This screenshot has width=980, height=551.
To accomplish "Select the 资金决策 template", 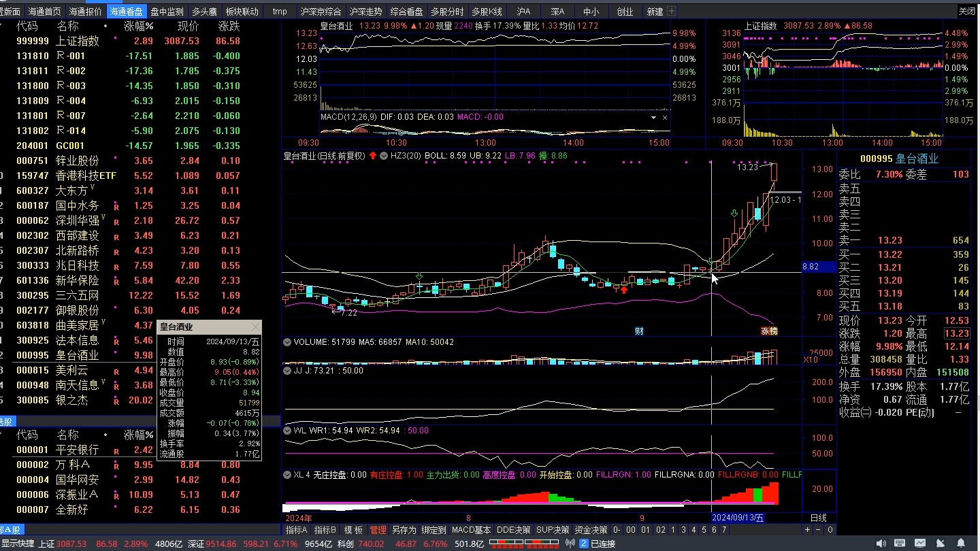I will pos(591,530).
